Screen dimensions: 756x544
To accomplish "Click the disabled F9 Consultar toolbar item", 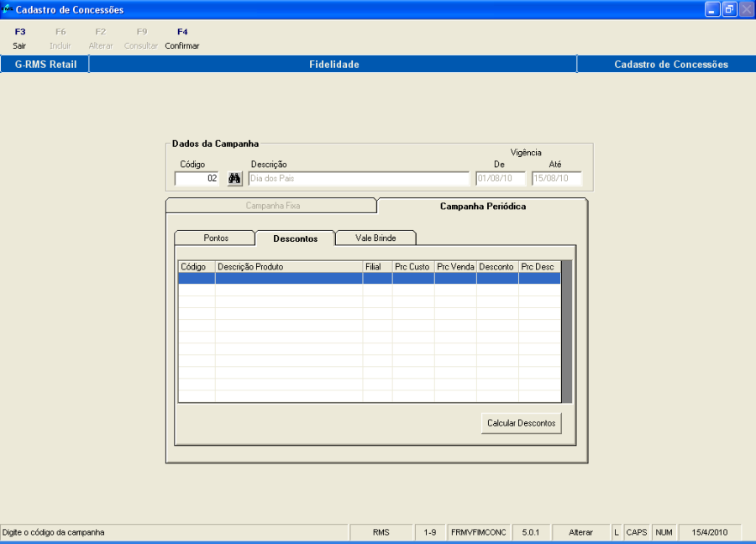I will [141, 39].
